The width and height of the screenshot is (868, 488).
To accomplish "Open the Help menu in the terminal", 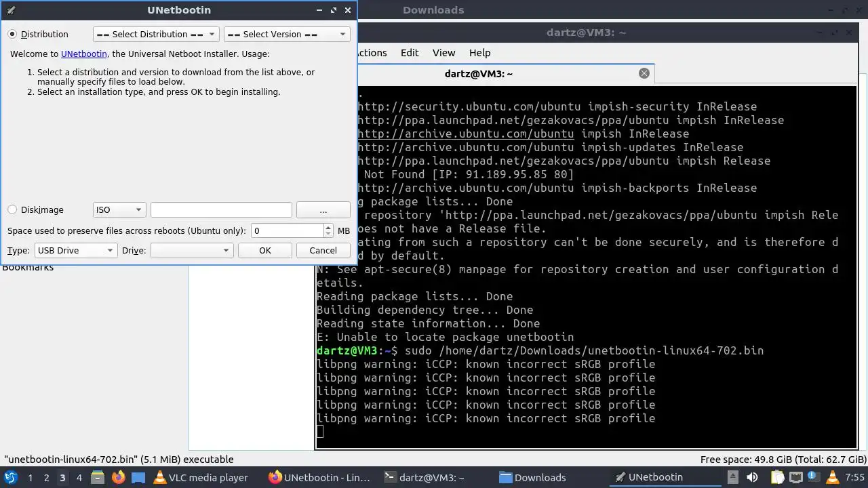I will point(479,53).
